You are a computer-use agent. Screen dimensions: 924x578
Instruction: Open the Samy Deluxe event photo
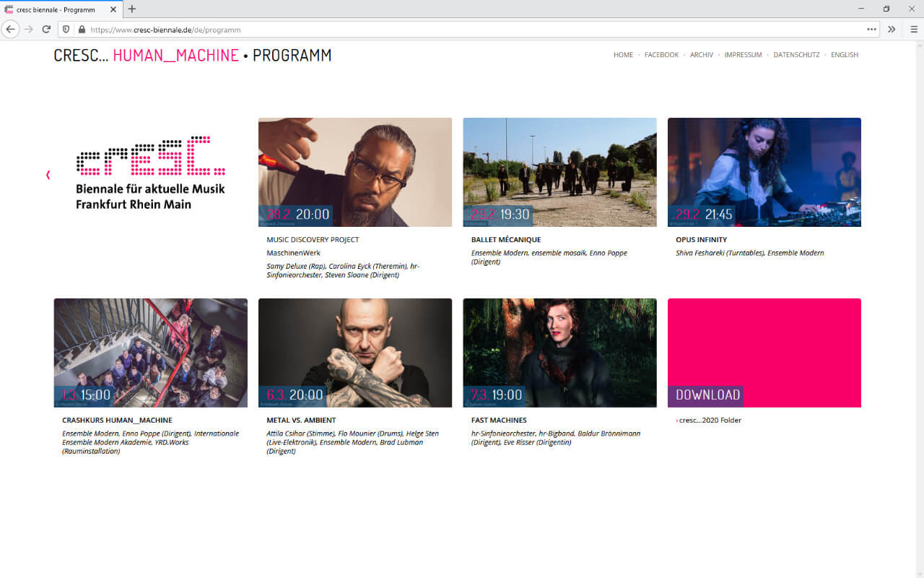(x=355, y=172)
